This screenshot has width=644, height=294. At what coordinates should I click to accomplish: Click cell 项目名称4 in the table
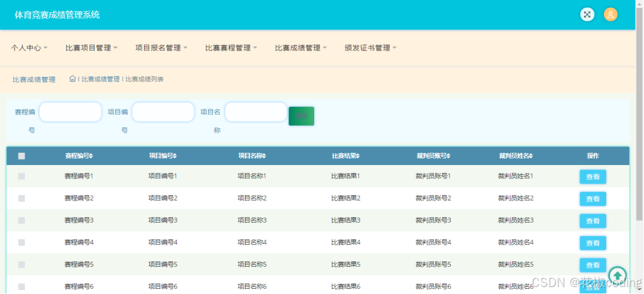252,243
